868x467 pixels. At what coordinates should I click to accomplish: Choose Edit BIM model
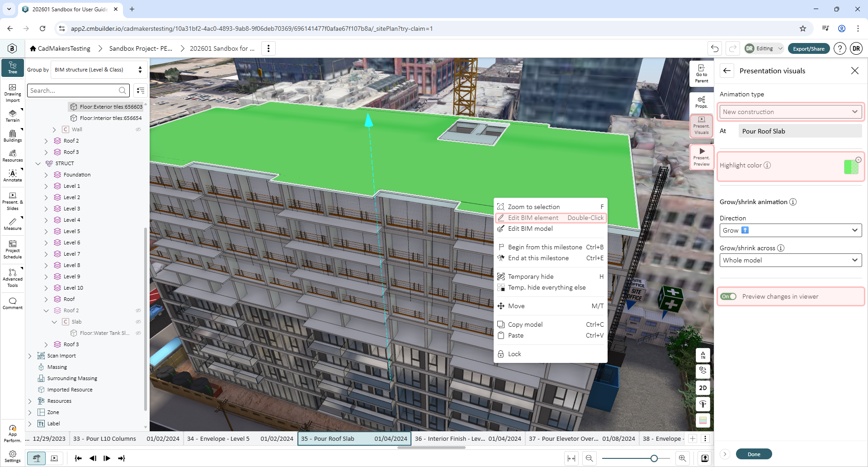[551, 229]
